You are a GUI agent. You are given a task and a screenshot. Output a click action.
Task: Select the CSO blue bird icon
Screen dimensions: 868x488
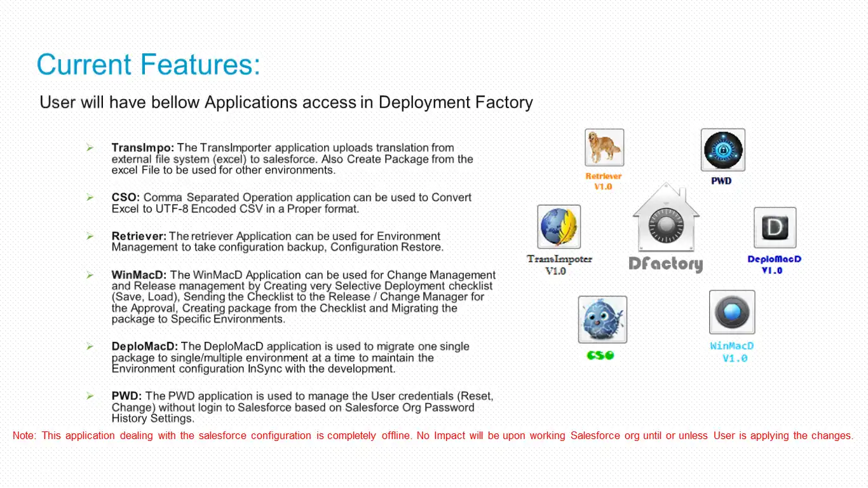coord(602,320)
